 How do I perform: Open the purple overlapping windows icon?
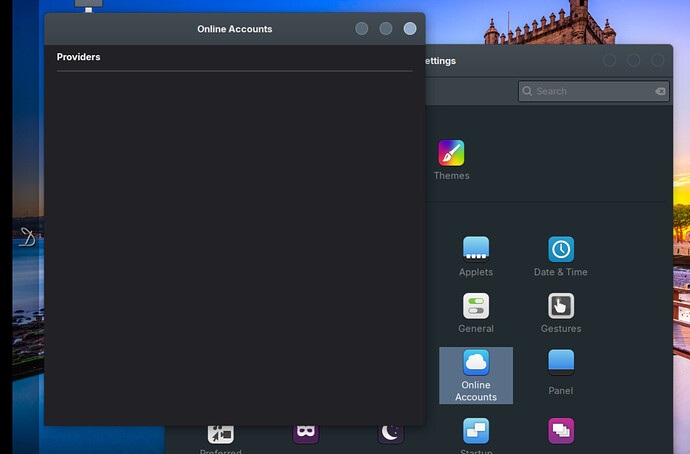click(561, 432)
